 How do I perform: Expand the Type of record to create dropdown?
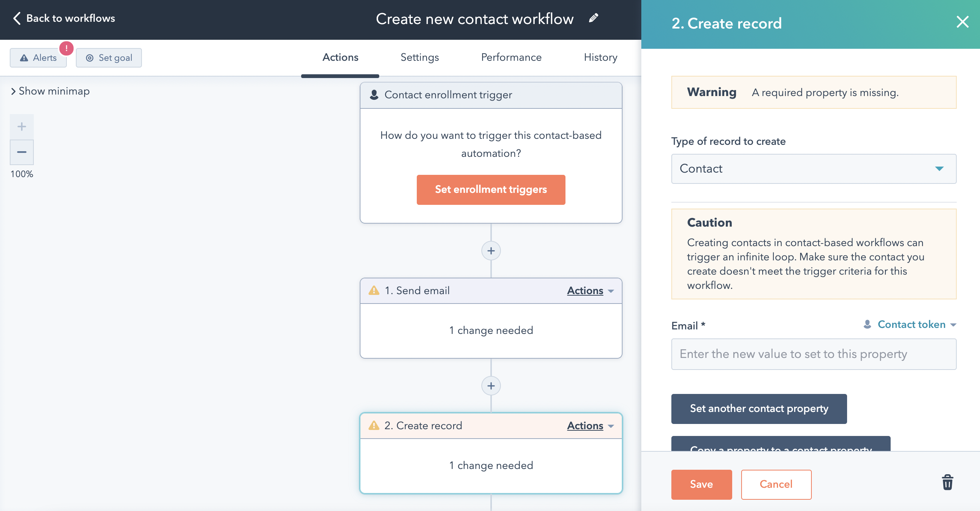[814, 168]
